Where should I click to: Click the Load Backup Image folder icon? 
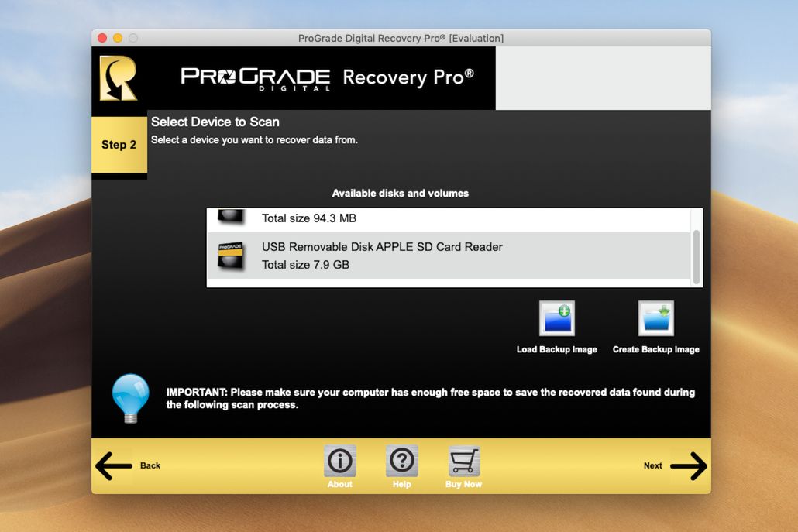point(557,318)
